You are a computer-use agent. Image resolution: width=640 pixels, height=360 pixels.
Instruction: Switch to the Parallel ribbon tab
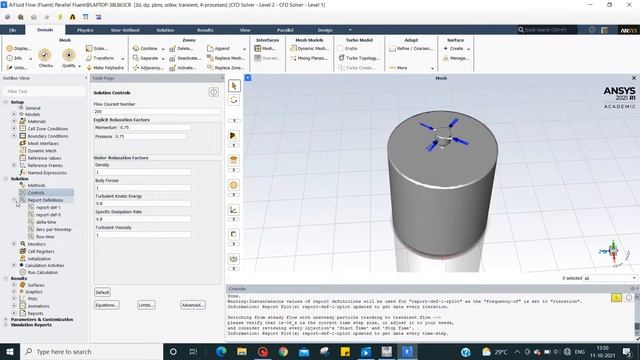pos(285,30)
